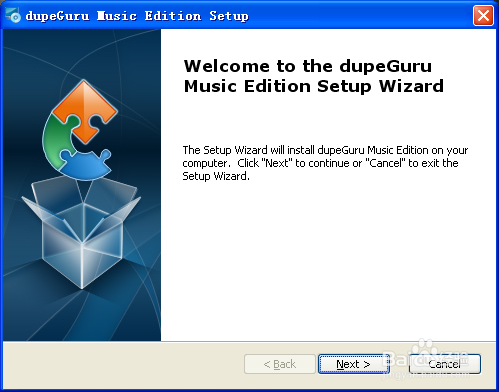Click the 'dupeGuru Music Edition Setup' window title
499x392 pixels.
pos(137,16)
